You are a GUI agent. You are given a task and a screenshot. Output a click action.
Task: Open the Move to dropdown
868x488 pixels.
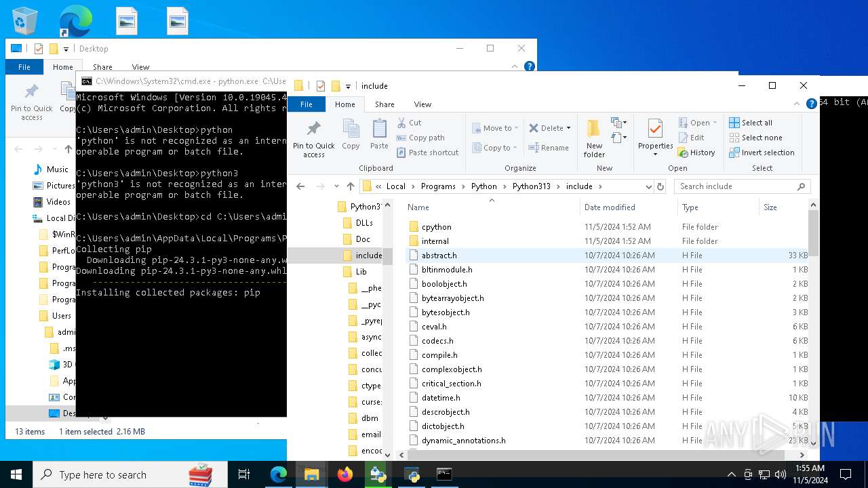pos(495,128)
